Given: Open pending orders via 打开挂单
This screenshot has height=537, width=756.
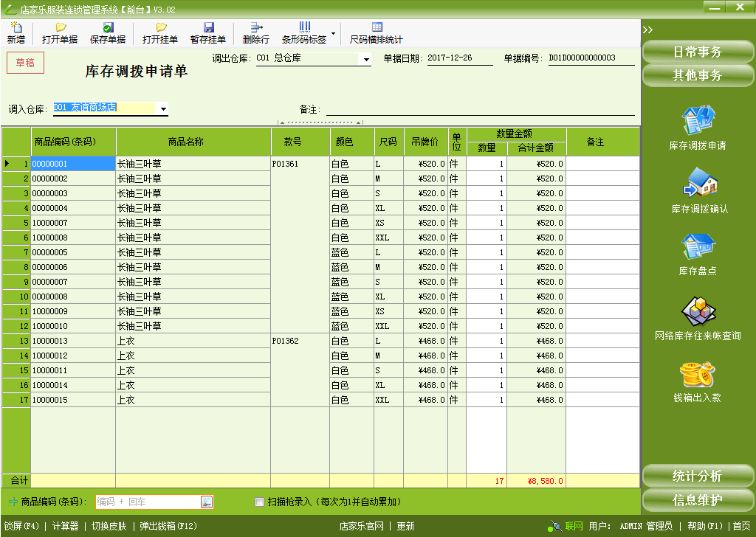Looking at the screenshot, I should click(160, 32).
